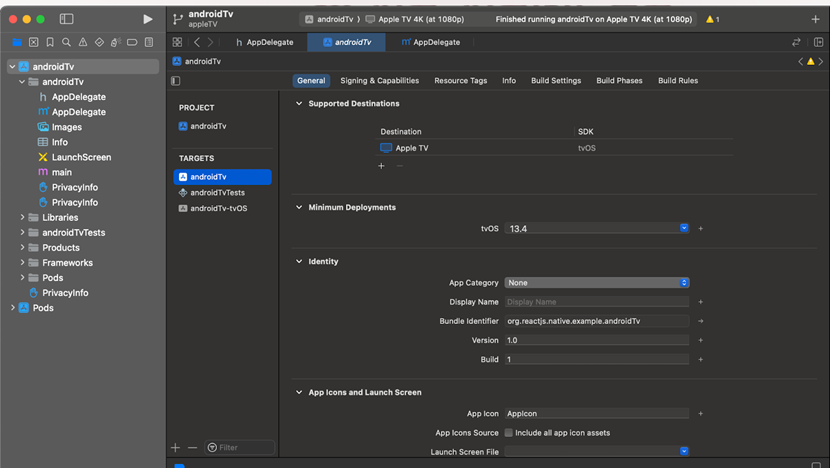The height and width of the screenshot is (468, 830).
Task: Open the related items grid icon
Action: 177,42
